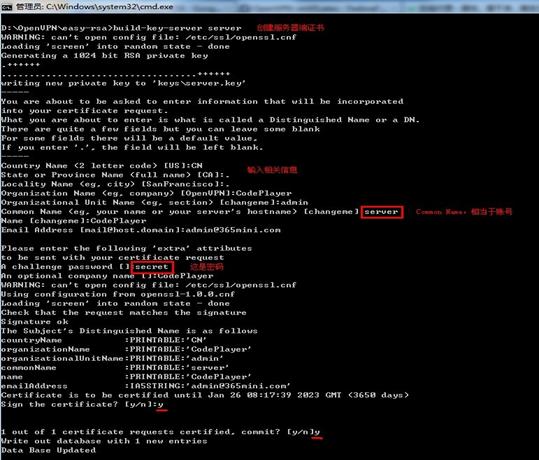Image resolution: width=539 pixels, height=460 pixels.
Task: Click the 'Signature ok' output line
Action: pos(35,322)
